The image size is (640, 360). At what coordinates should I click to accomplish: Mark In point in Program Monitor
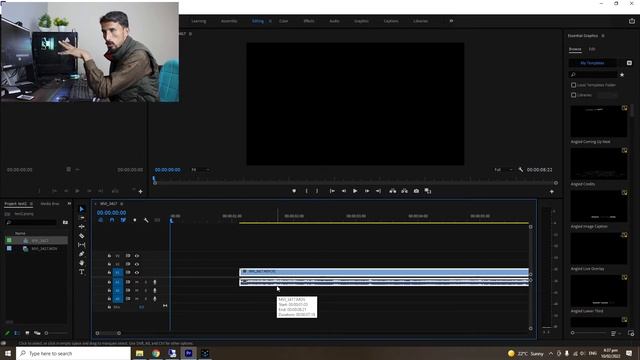(x=307, y=191)
